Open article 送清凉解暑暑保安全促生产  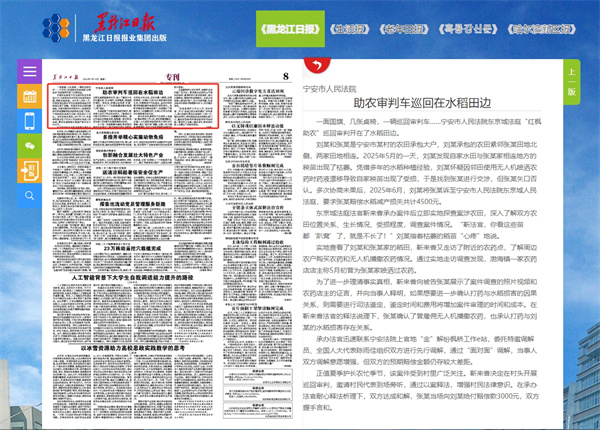click(x=133, y=172)
